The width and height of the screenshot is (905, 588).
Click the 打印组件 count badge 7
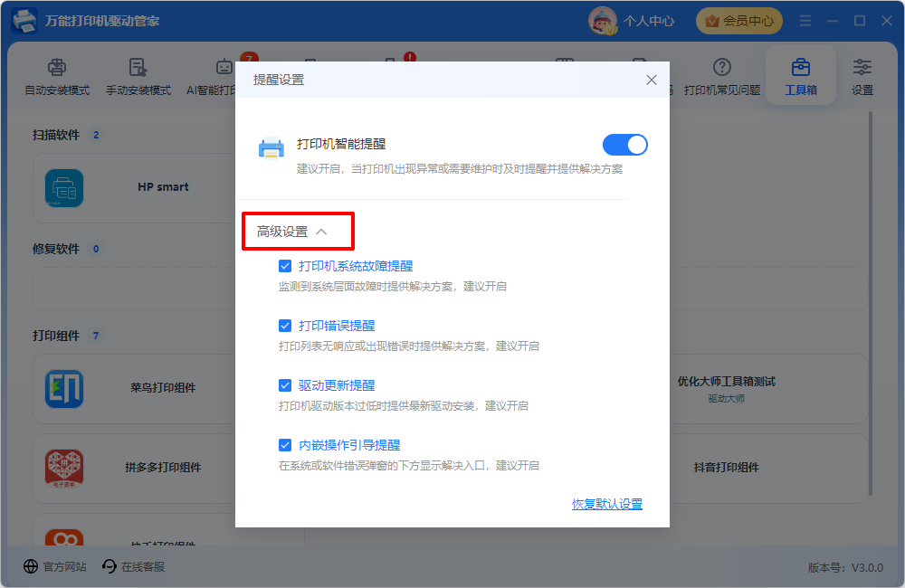[96, 336]
